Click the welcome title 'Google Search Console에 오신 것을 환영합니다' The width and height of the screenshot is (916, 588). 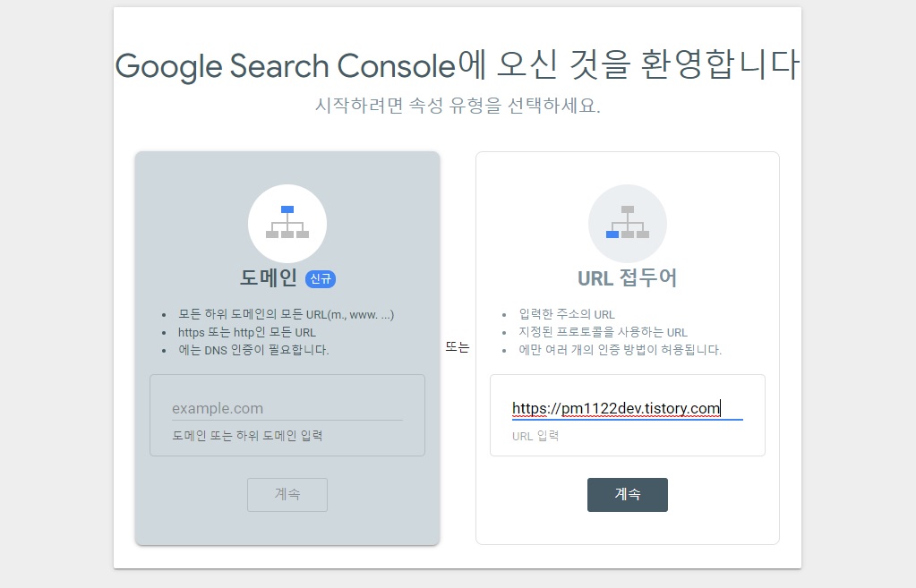click(x=458, y=64)
